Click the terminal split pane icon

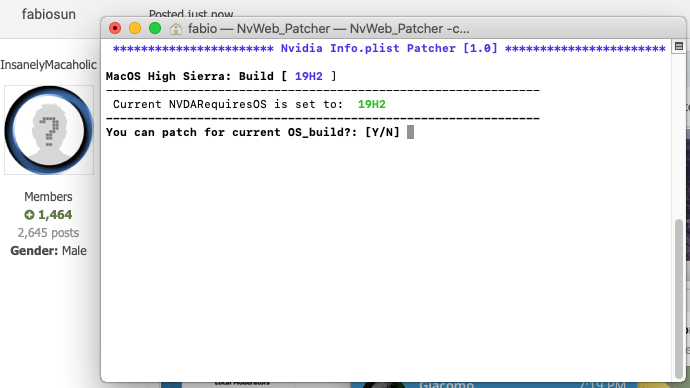679,46
